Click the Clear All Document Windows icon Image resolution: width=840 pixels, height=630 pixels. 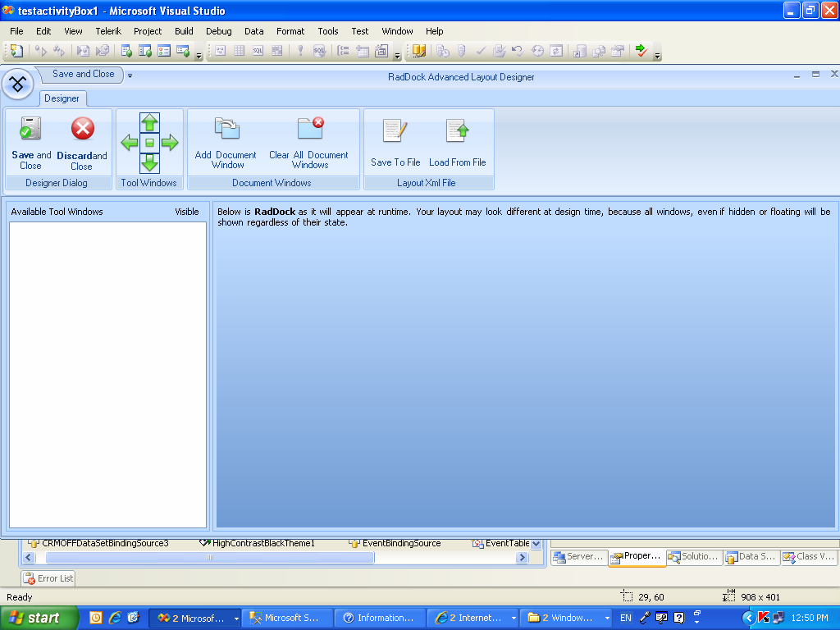pos(311,129)
